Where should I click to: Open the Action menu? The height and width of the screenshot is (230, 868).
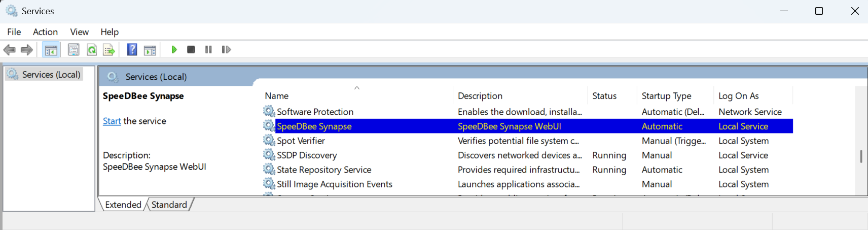(x=45, y=32)
